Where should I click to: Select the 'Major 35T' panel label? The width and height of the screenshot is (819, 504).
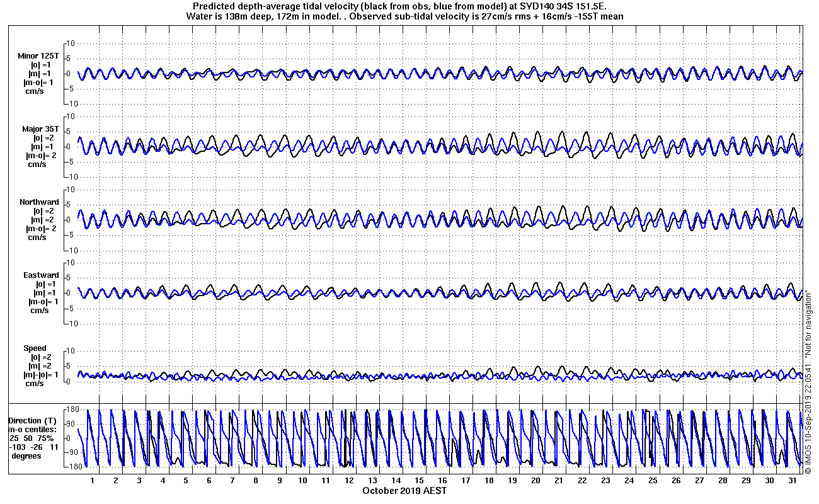(x=40, y=129)
